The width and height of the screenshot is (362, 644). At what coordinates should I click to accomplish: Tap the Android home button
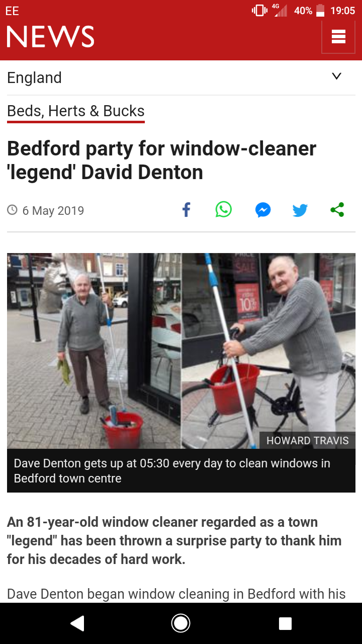(181, 623)
